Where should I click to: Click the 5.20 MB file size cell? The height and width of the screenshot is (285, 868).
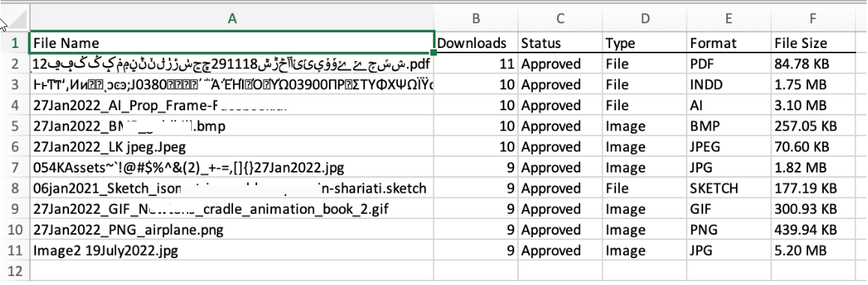click(x=813, y=250)
